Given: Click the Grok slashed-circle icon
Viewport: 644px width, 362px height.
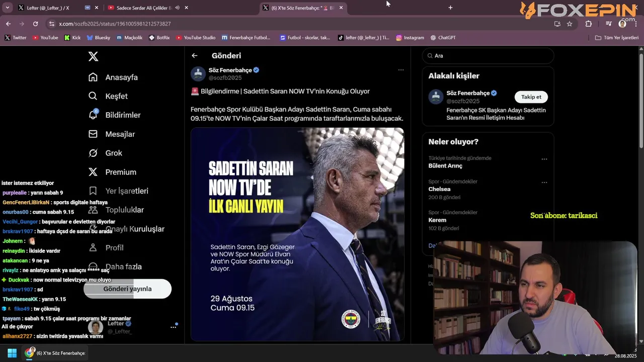Looking at the screenshot, I should (x=93, y=153).
